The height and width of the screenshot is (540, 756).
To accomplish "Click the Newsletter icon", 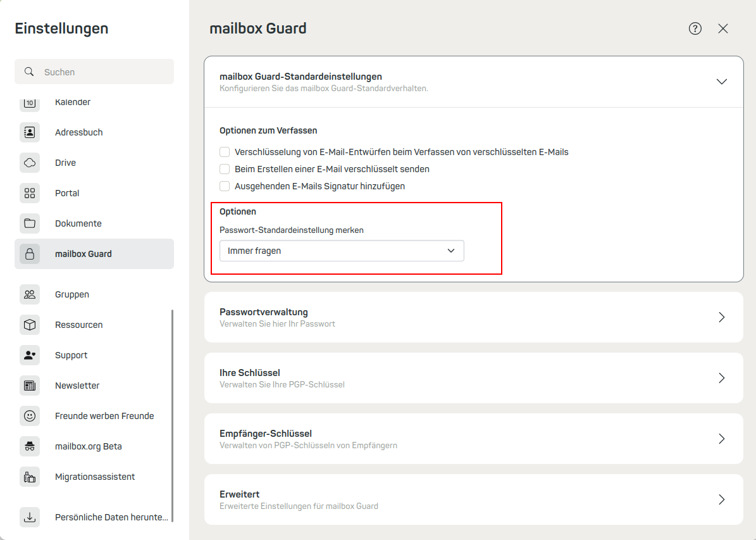I will coord(30,386).
